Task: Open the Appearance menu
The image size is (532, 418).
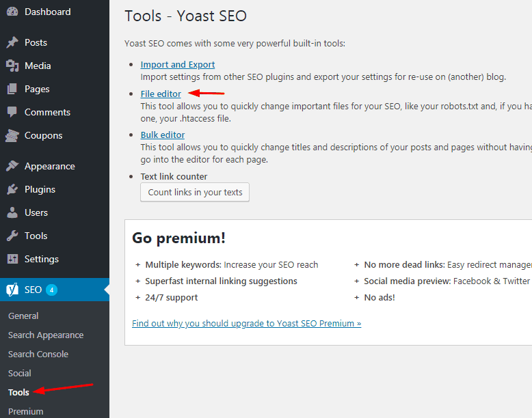Action: pos(55,166)
